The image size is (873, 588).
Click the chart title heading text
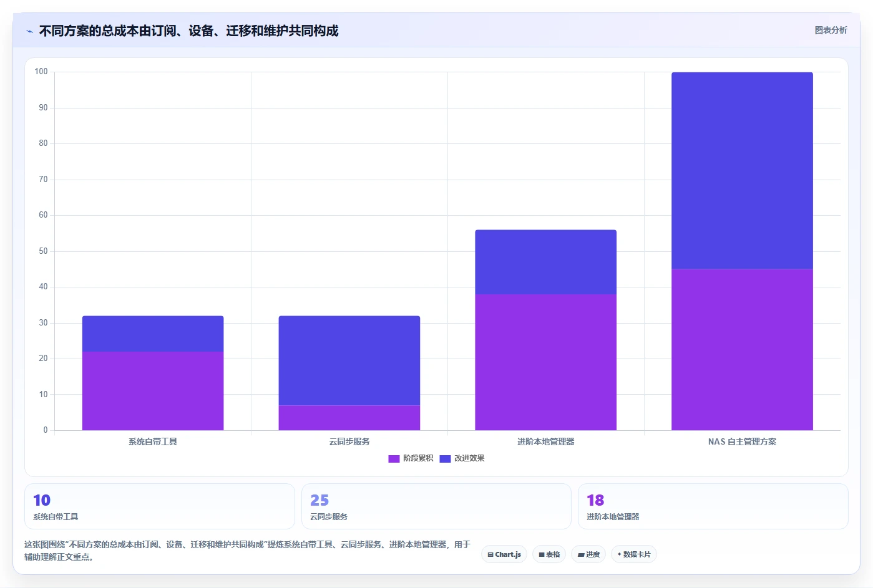[x=188, y=31]
